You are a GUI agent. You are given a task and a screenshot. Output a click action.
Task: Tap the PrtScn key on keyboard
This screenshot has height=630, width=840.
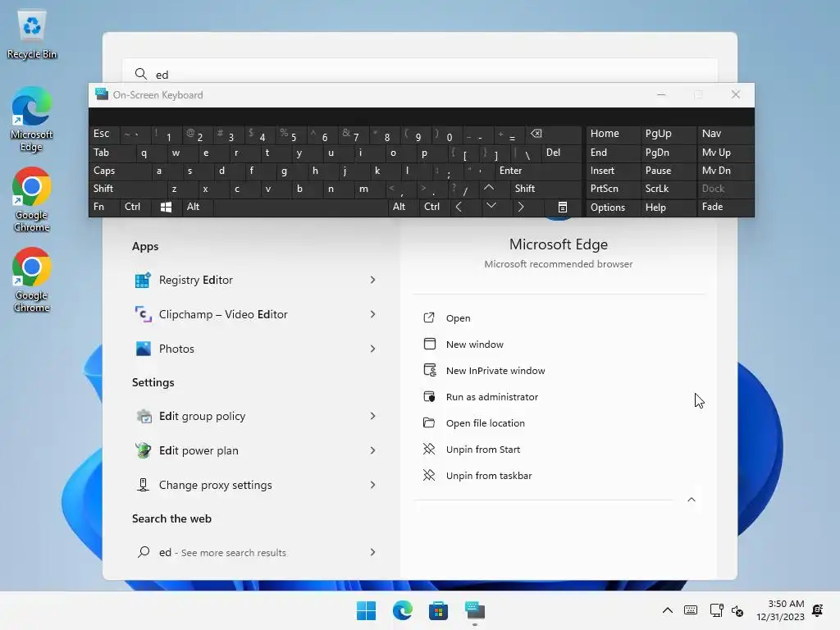[x=612, y=189]
